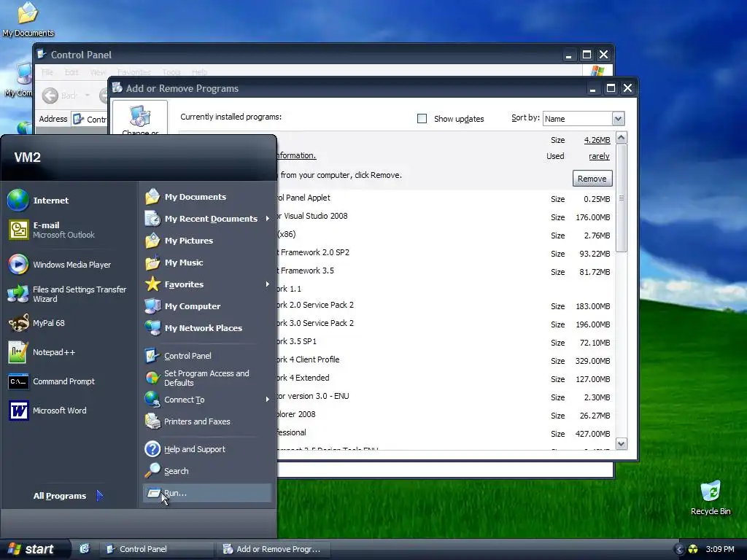This screenshot has height=560, width=747.
Task: Click the Show Desktop quick launch icon
Action: coord(85,549)
